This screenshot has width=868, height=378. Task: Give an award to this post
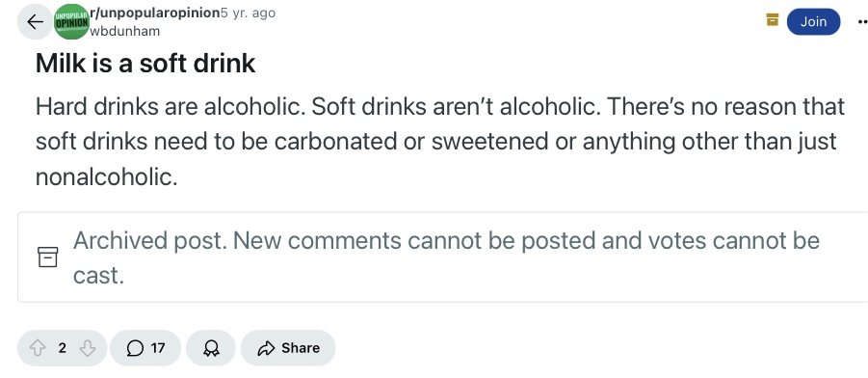tap(211, 348)
